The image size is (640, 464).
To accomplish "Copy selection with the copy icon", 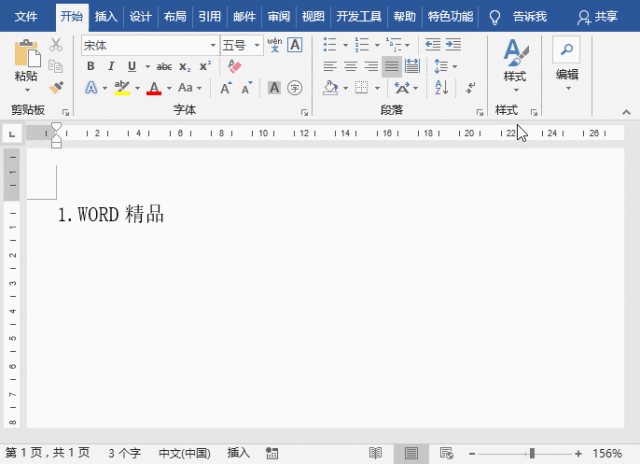I will [x=56, y=66].
